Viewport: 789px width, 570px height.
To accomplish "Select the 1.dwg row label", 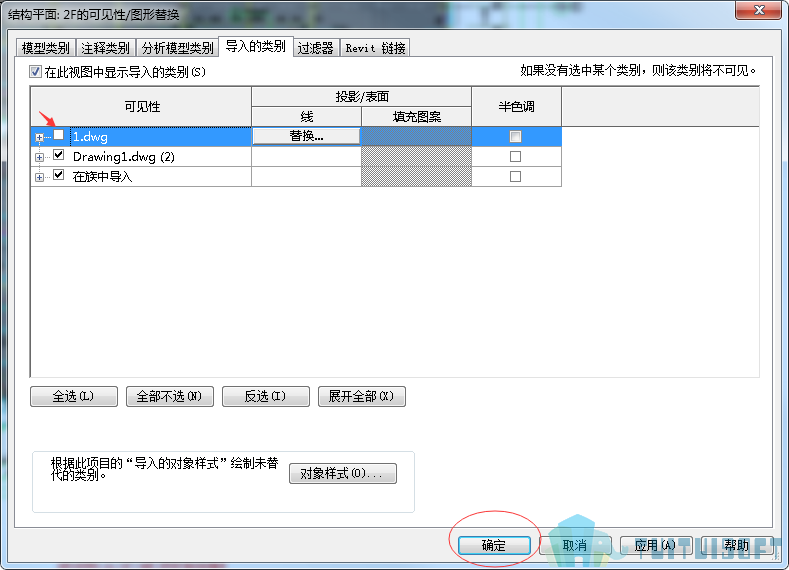I will coord(90,137).
